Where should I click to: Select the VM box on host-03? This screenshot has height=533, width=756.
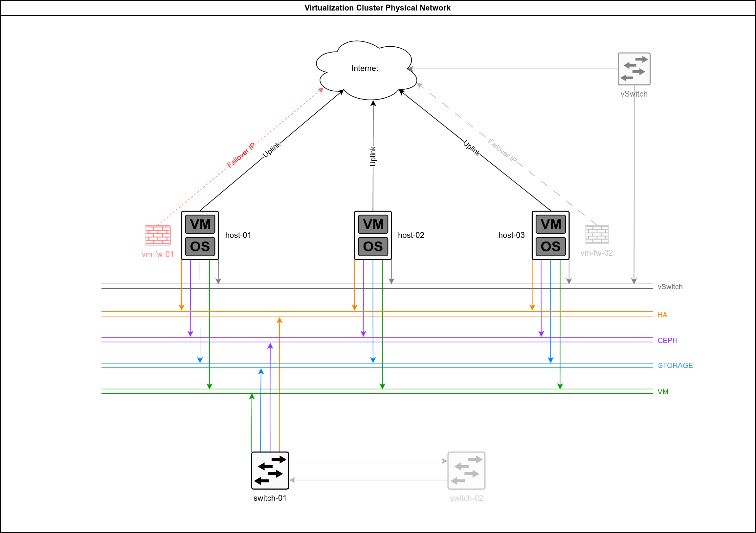[x=550, y=224]
